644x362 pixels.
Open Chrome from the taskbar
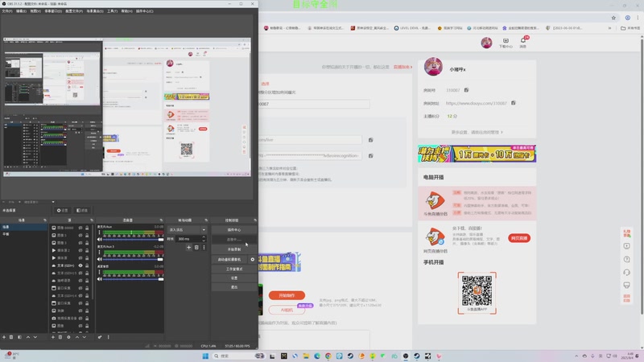[x=328, y=356]
